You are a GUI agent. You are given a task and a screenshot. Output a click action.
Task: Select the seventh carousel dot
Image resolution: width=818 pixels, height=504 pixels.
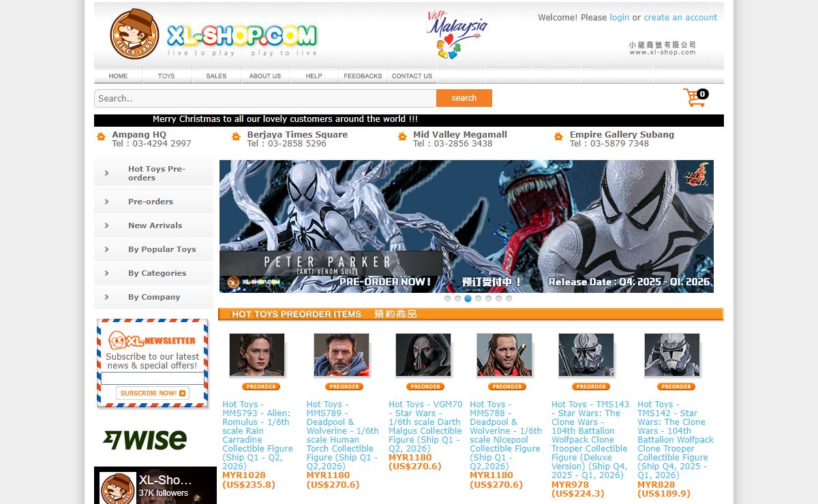(x=509, y=298)
